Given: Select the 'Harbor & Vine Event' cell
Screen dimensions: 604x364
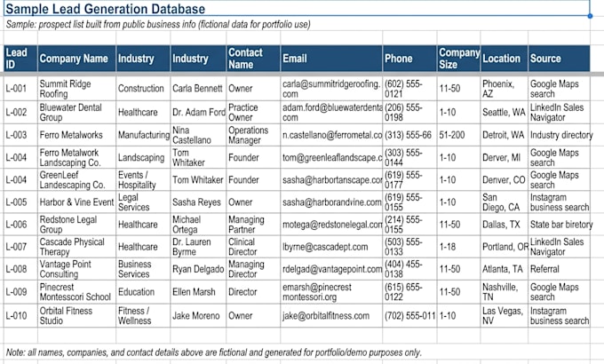Looking at the screenshot, I should point(76,202).
